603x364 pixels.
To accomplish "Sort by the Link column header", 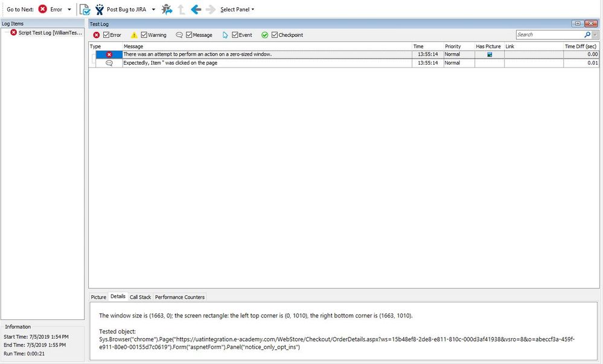I will [534, 46].
